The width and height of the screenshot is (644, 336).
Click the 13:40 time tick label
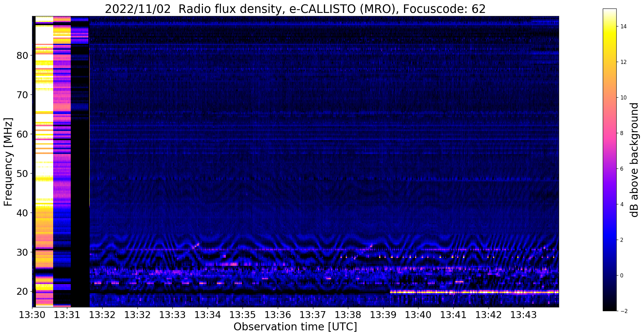pyautogui.click(x=418, y=315)
